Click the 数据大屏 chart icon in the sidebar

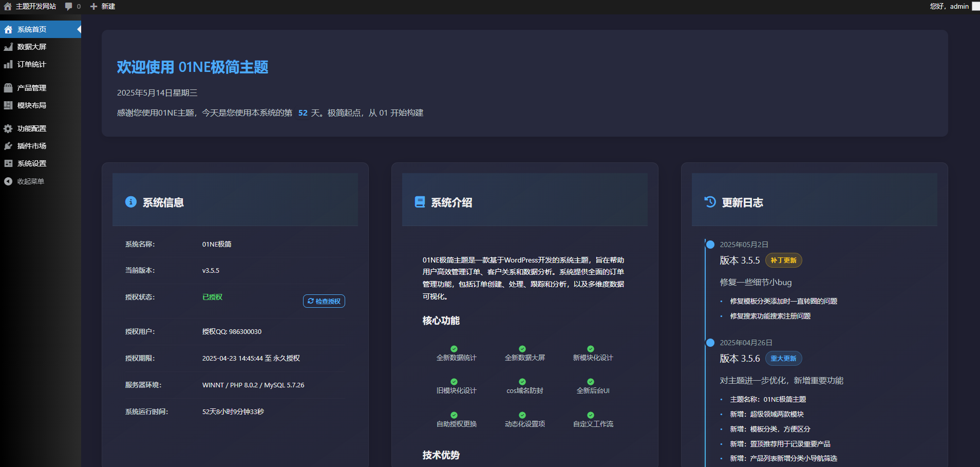[8, 47]
